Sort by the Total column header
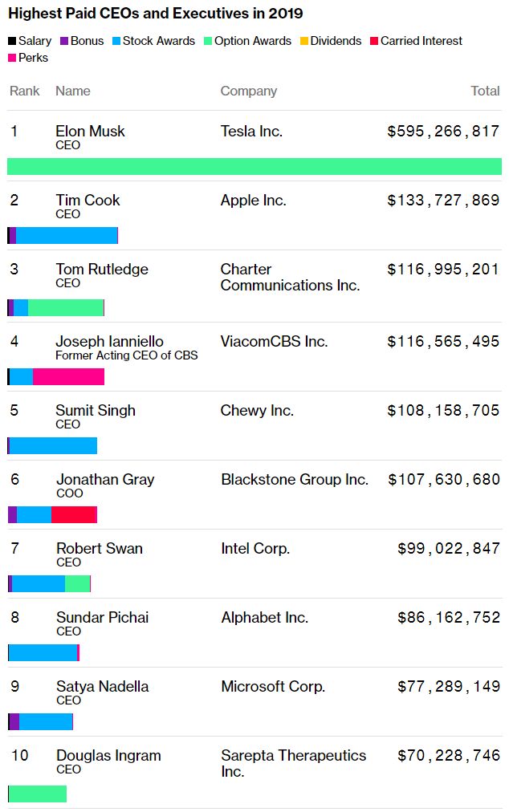 point(485,91)
